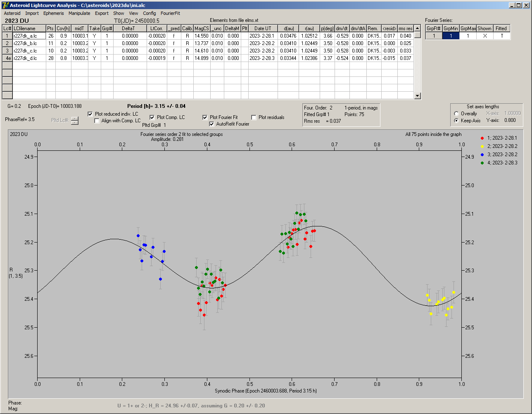532x414 pixels.
Task: Click the highlighted GrpMin cell in Fourier Series
Action: point(451,36)
